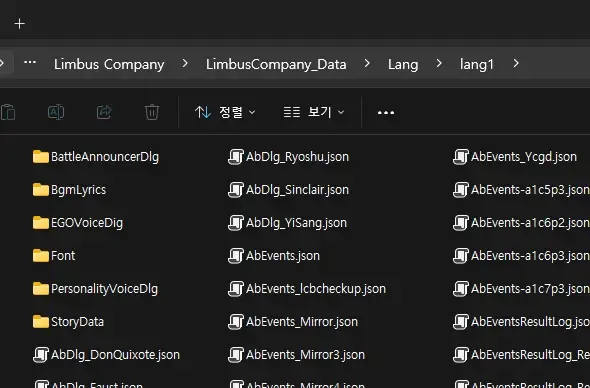Expand chevron after Limbus Company
Viewport: 590px width, 388px height.
click(185, 64)
